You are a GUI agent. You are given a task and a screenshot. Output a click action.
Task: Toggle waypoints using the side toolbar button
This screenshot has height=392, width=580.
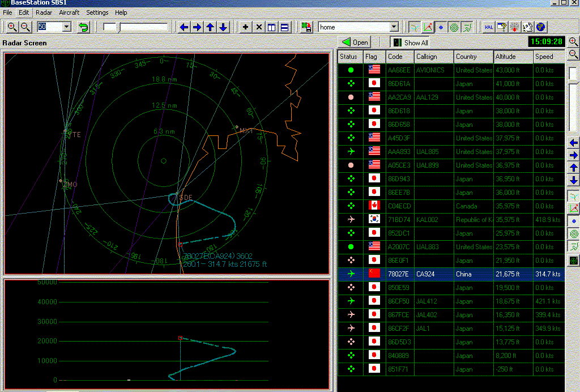[x=574, y=221]
